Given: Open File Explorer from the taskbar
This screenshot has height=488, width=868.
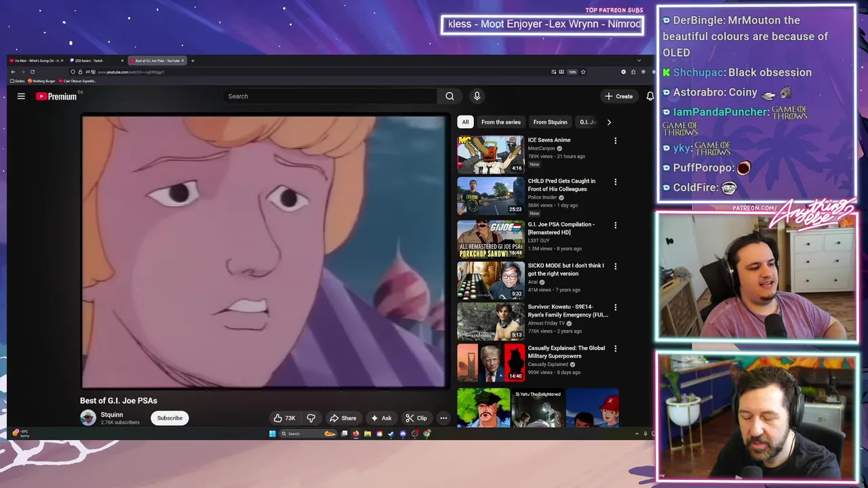Looking at the screenshot, I should tap(368, 434).
